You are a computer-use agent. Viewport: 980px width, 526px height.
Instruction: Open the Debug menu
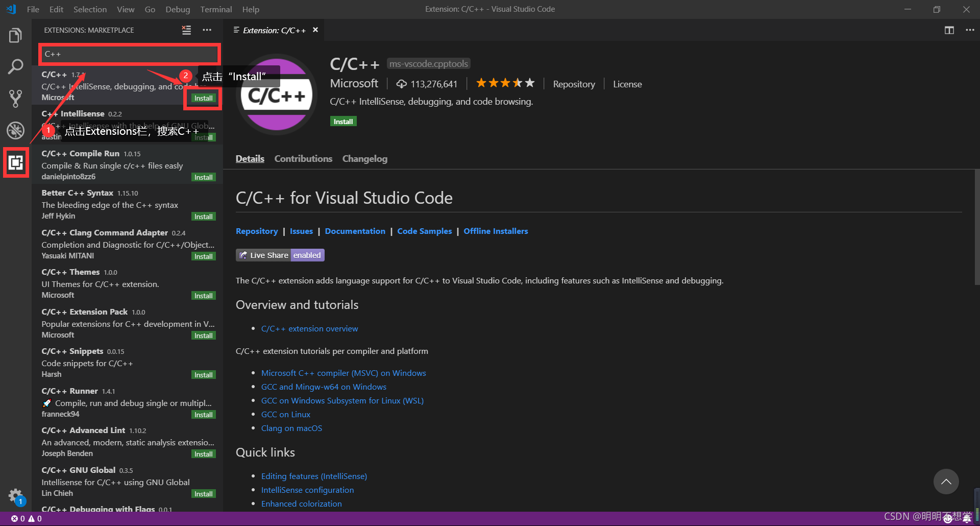178,9
